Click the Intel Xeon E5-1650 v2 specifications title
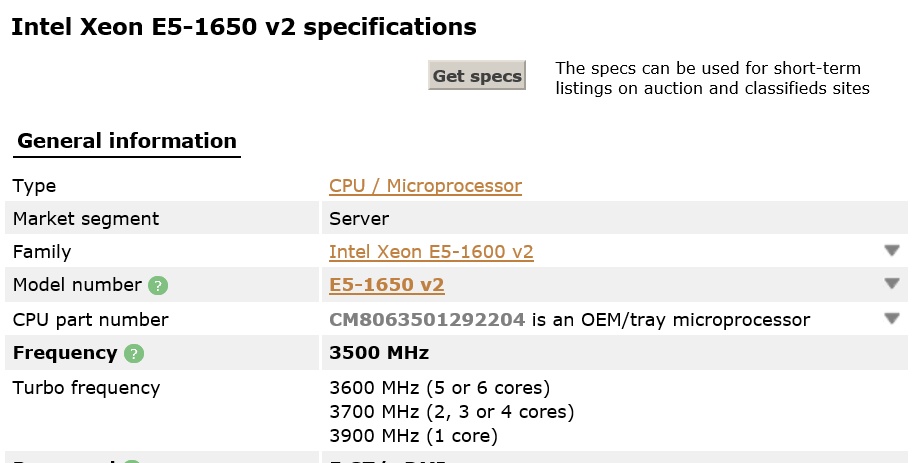This screenshot has height=463, width=917. (244, 27)
